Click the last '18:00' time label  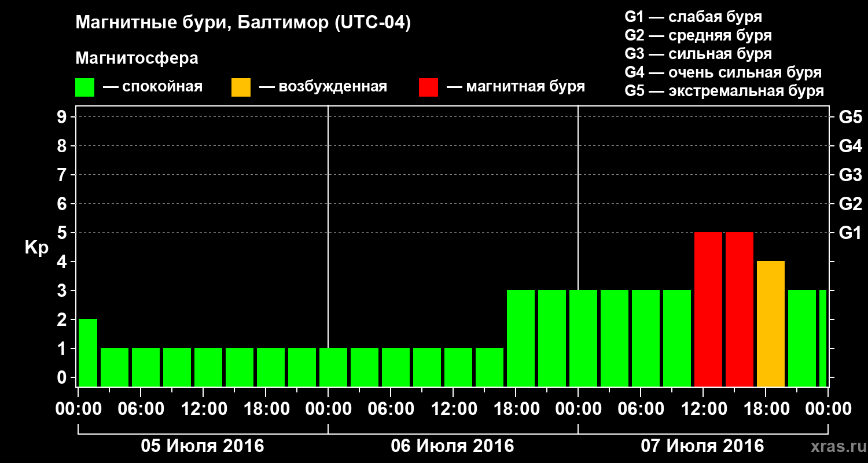[x=766, y=409]
